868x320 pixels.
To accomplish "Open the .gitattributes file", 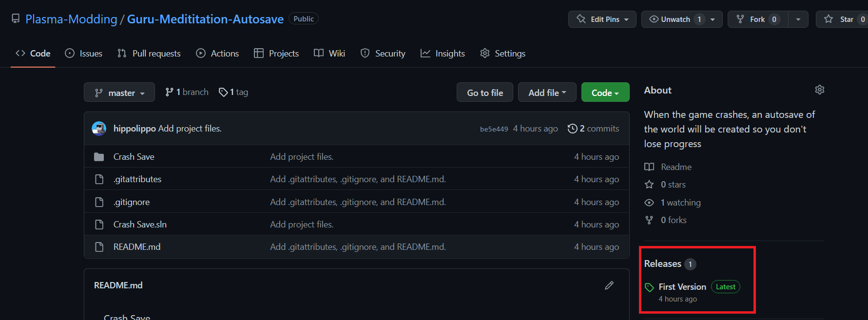I will coord(137,179).
